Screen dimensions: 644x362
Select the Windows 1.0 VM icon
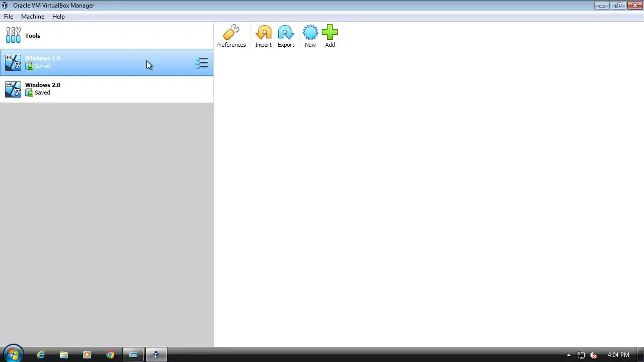(x=13, y=63)
